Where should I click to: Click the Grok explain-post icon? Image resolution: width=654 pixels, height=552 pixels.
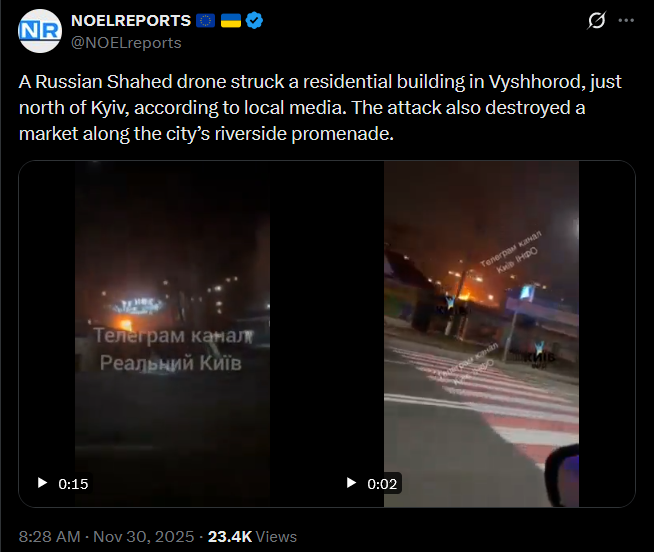(x=596, y=20)
